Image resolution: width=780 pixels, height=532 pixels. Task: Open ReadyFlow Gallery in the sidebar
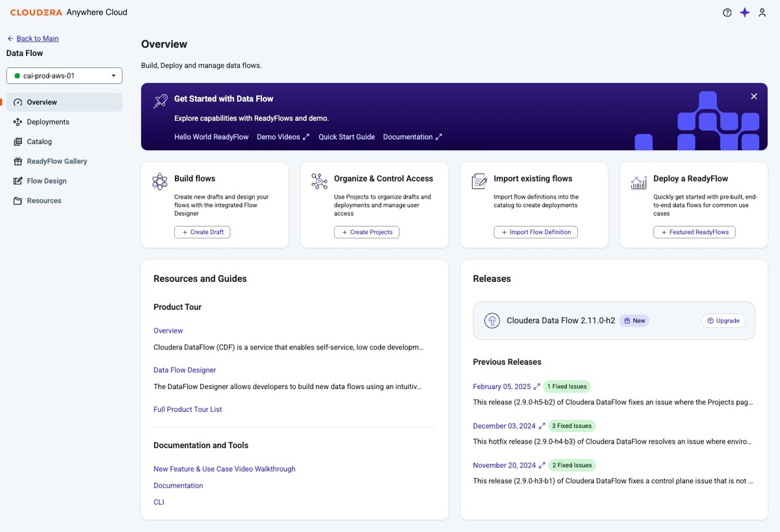[x=64, y=161]
